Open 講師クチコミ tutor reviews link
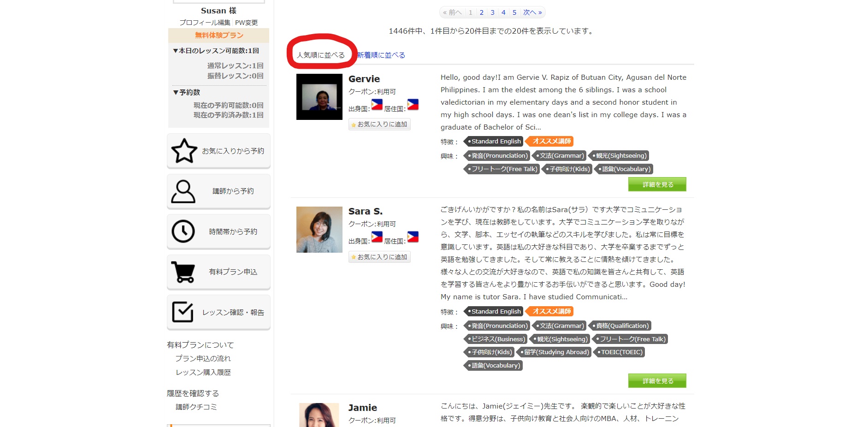This screenshot has height=427, width=868. point(196,407)
